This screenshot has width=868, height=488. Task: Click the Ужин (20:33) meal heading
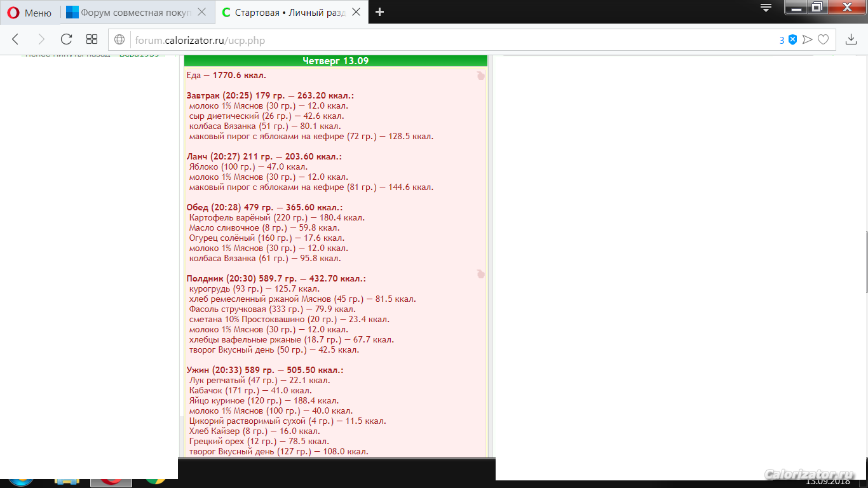[x=264, y=370]
